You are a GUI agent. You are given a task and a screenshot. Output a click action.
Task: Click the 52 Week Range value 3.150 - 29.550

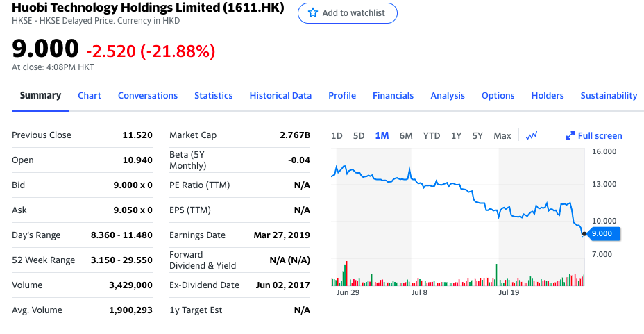[x=121, y=260]
